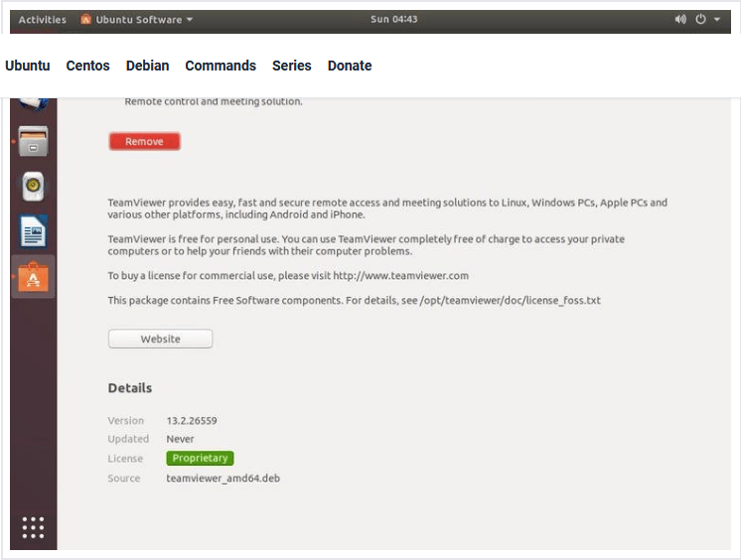Image resolution: width=741 pixels, height=560 pixels.
Task: Click "TeamViewer is free for personal use" paragraph
Action: [367, 245]
